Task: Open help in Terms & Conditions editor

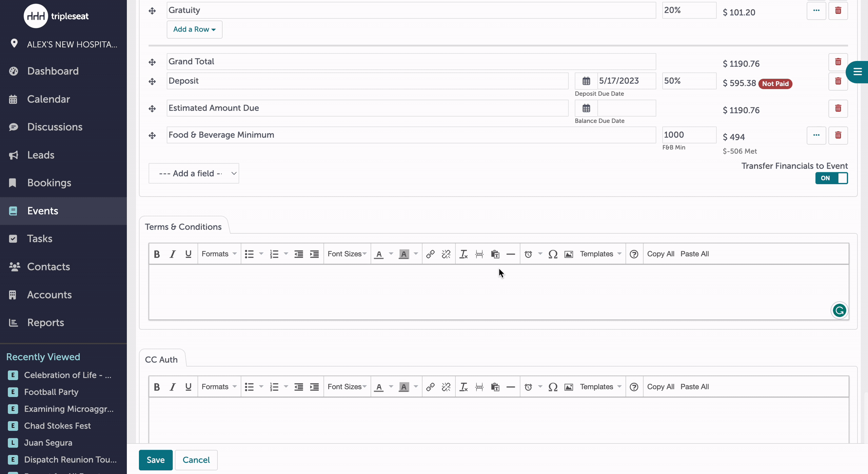Action: coord(634,254)
